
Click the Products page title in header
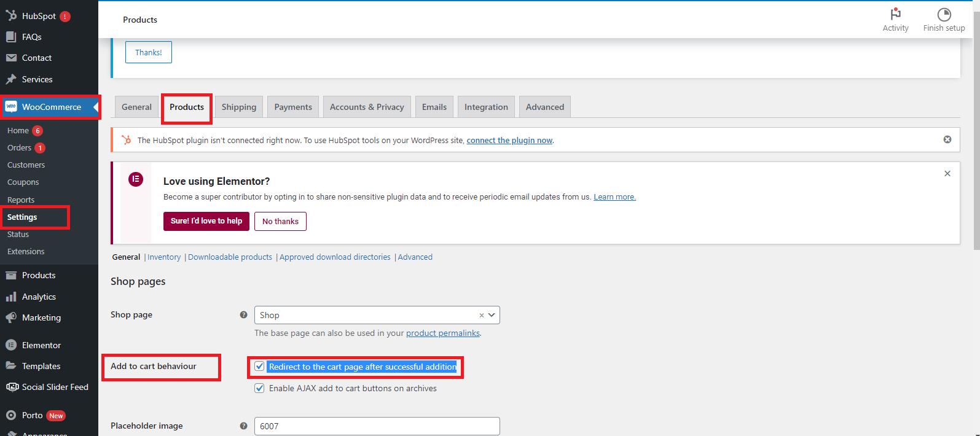[140, 20]
